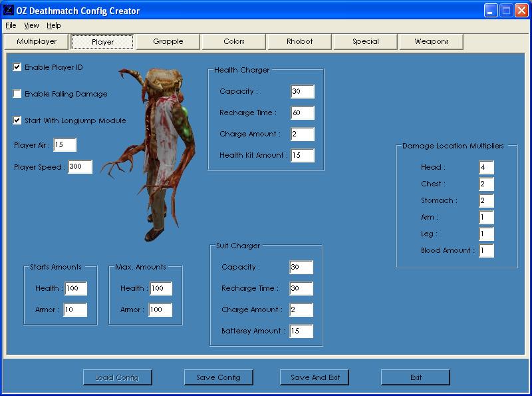The width and height of the screenshot is (532, 396).
Task: Edit Max. Amounts Health field
Action: pos(161,288)
